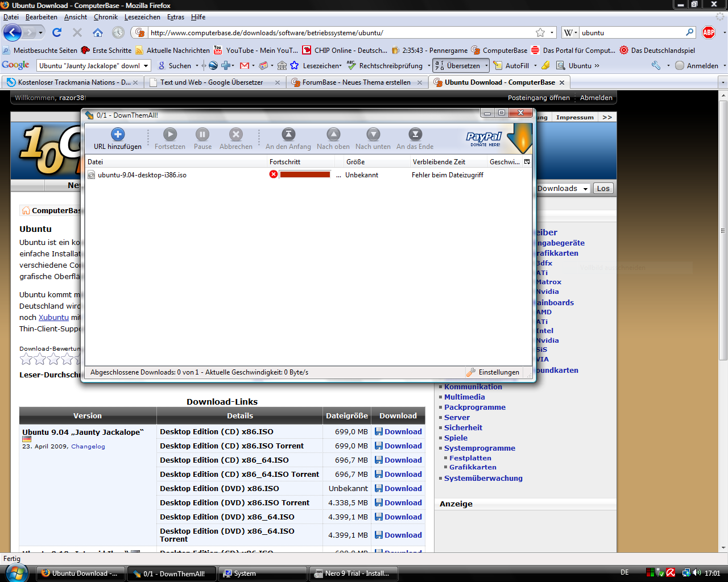The image size is (728, 582).
Task: Click the An das Ende icon
Action: pos(415,134)
